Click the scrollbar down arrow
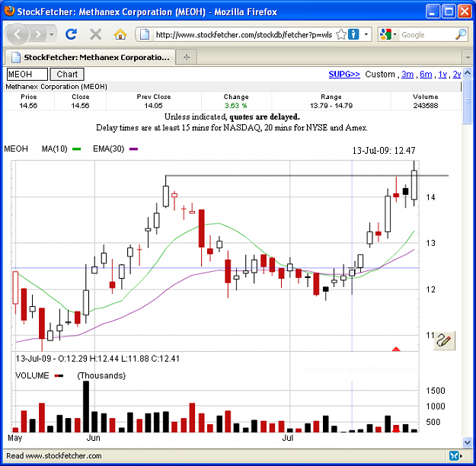 coord(468,442)
